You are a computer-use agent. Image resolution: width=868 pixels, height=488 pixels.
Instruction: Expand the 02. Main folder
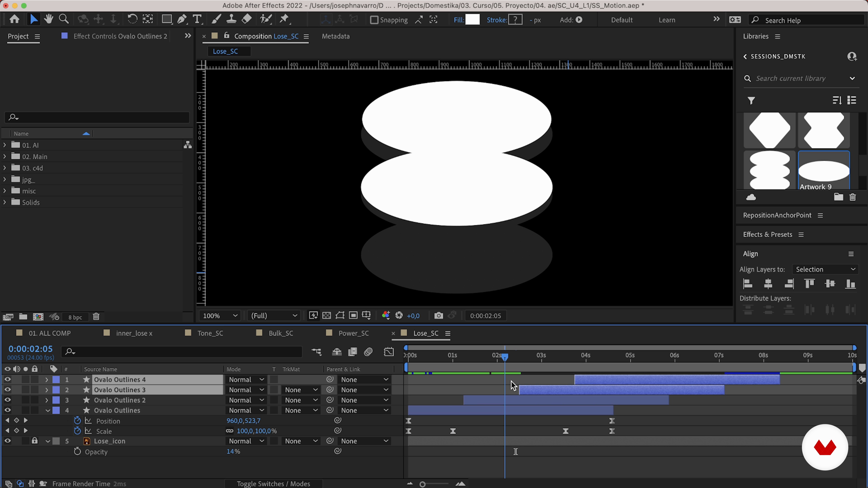coord(4,157)
